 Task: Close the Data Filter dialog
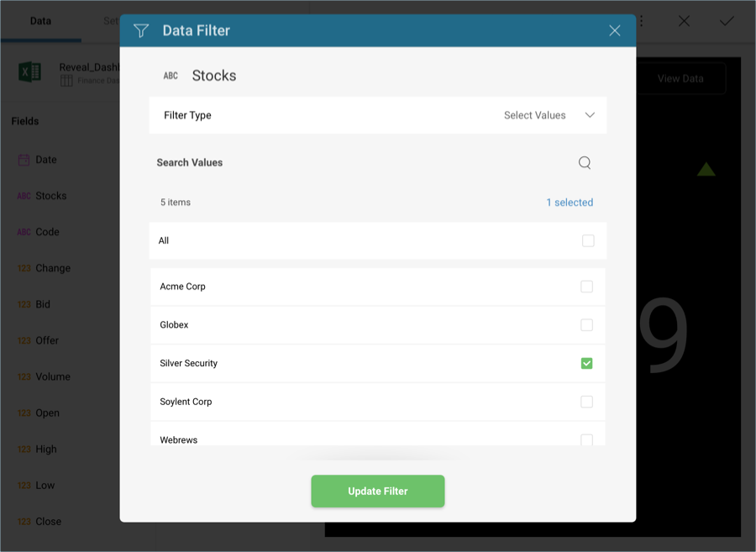tap(614, 31)
